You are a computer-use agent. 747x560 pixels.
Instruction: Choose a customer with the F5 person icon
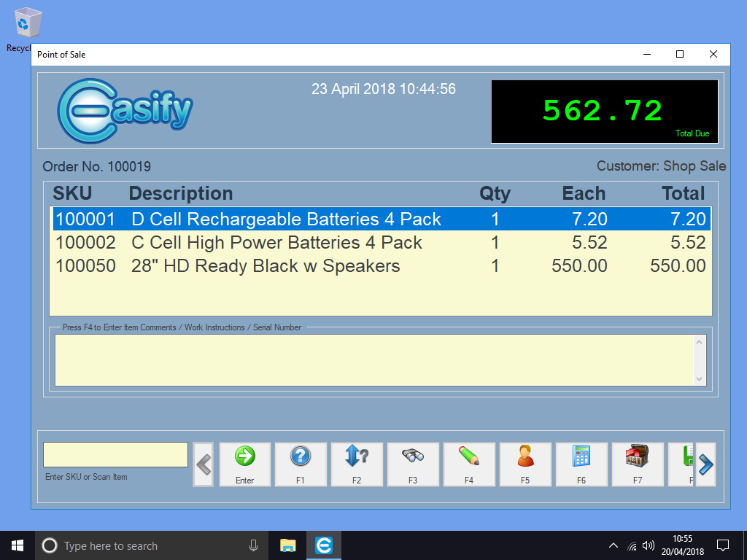click(x=525, y=464)
